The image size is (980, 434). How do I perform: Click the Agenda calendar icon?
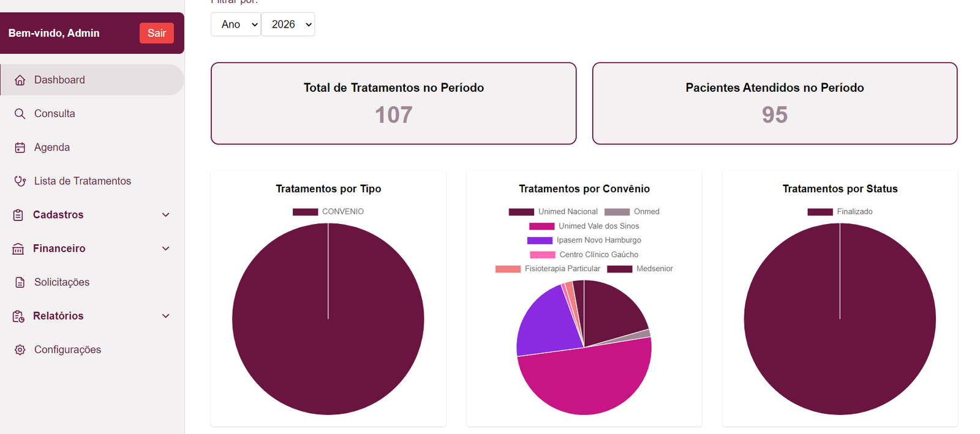[20, 148]
